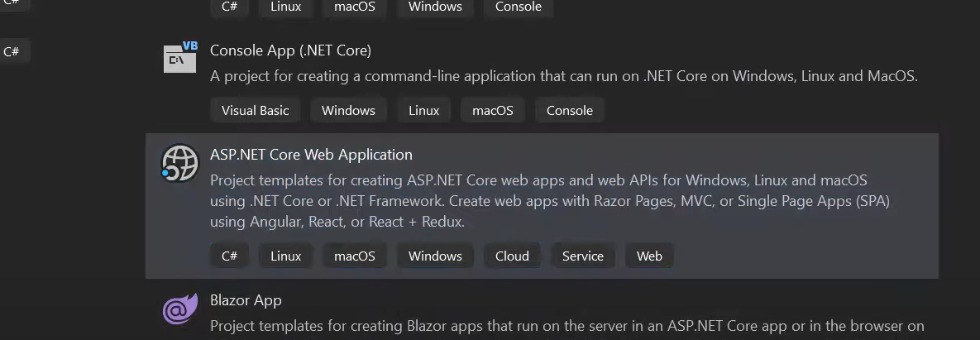Click Linux tag under ASP.NET Core Web Application
The width and height of the screenshot is (980, 340).
285,256
